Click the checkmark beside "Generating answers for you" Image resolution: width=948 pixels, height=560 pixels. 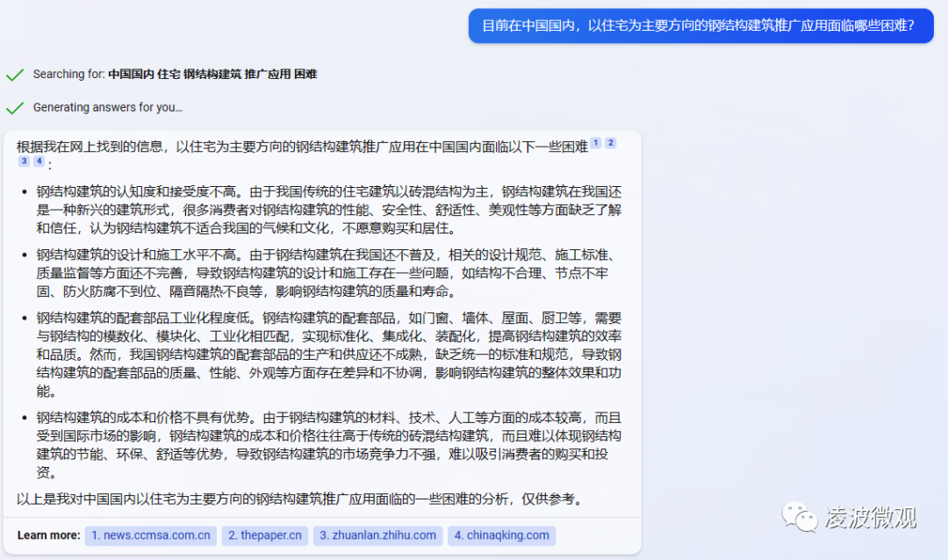pyautogui.click(x=15, y=107)
